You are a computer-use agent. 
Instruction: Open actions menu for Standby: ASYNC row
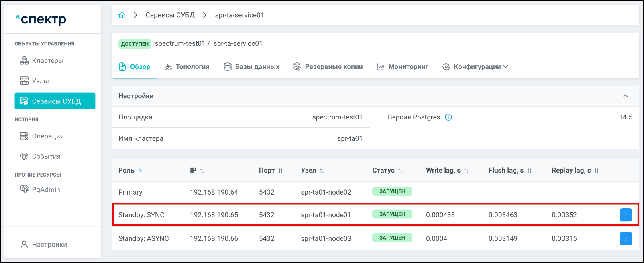click(626, 238)
